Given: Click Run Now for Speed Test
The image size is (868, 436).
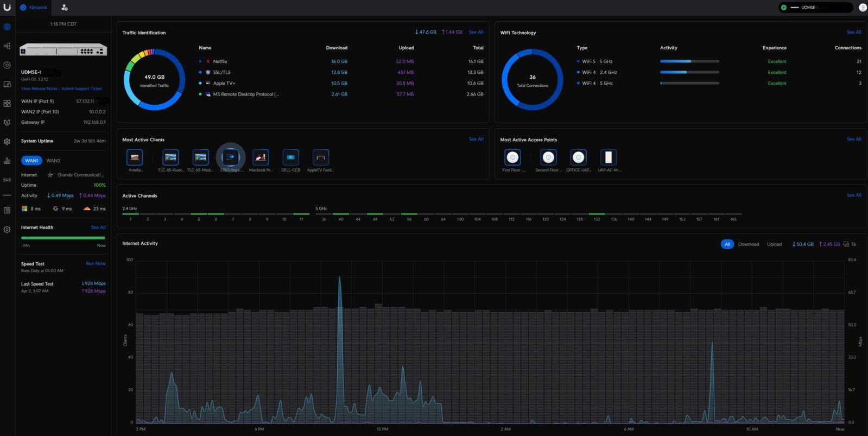Looking at the screenshot, I should click(96, 263).
